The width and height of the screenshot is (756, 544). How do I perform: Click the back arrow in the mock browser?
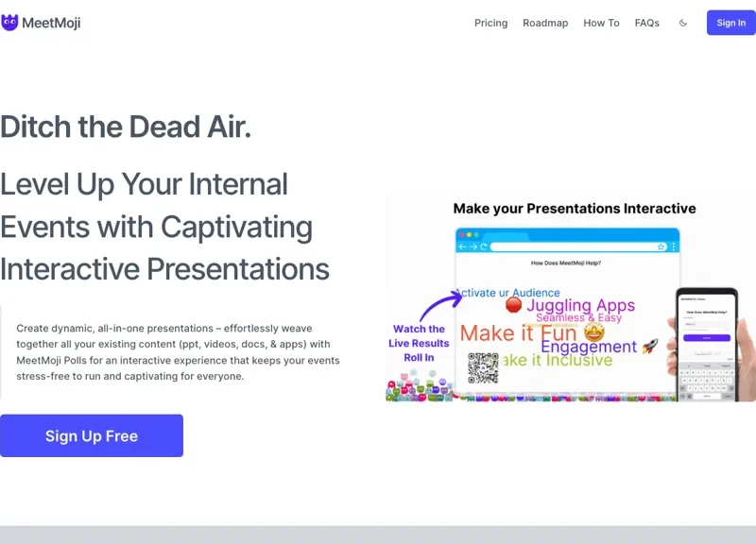[x=462, y=246]
